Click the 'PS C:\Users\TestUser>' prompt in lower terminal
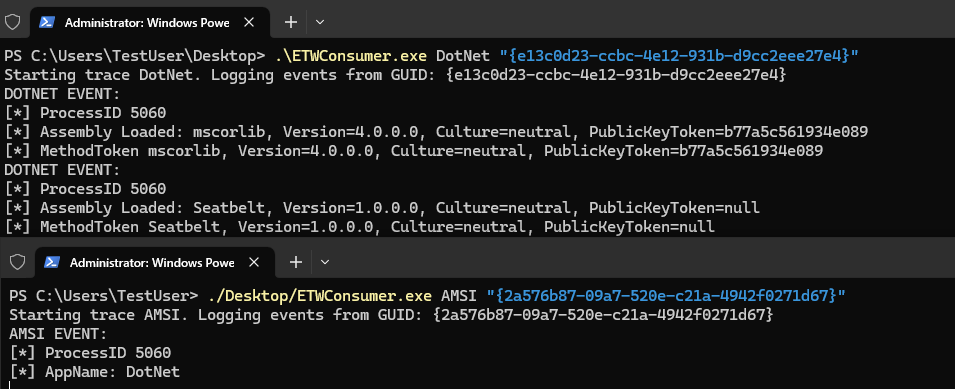The width and height of the screenshot is (955, 389). [104, 296]
